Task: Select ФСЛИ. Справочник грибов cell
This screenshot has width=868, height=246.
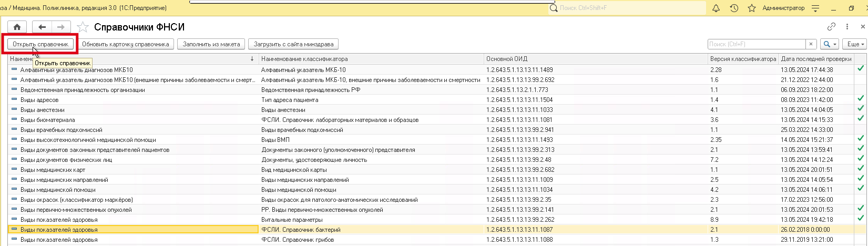Action: tap(371, 239)
